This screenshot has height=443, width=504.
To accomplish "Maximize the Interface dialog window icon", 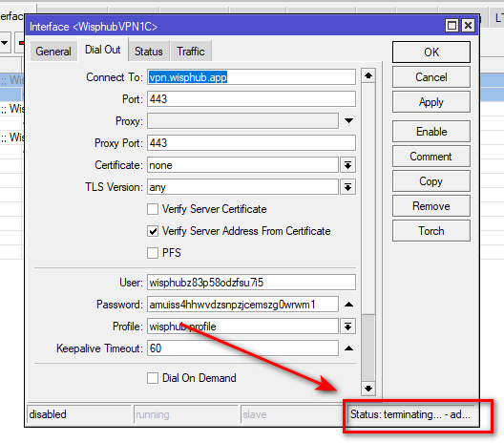I will click(x=451, y=26).
